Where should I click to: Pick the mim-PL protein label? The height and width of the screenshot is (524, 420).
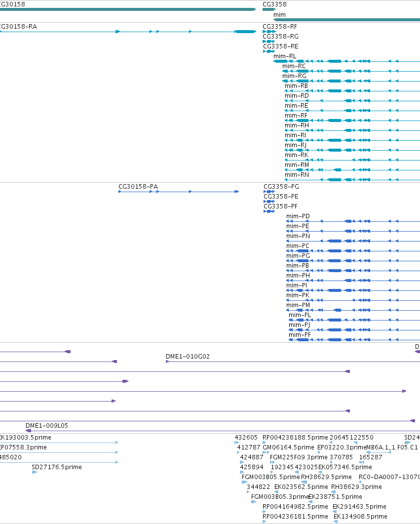[x=300, y=315]
